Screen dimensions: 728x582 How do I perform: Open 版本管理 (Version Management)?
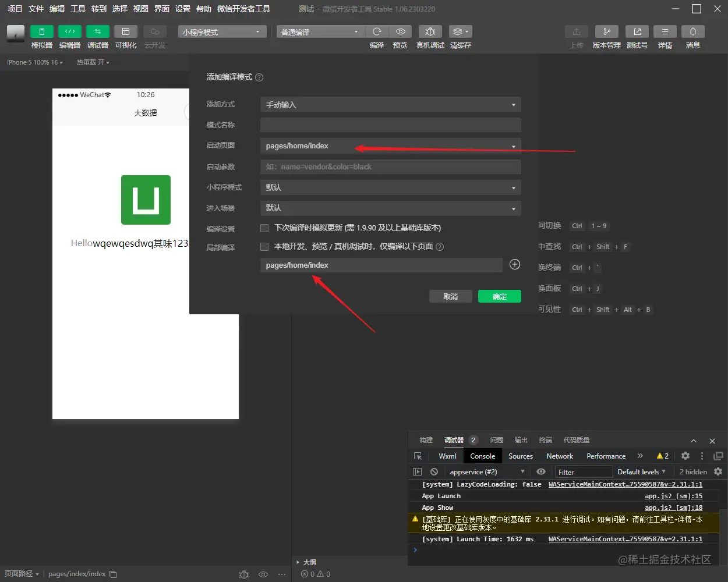(606, 37)
